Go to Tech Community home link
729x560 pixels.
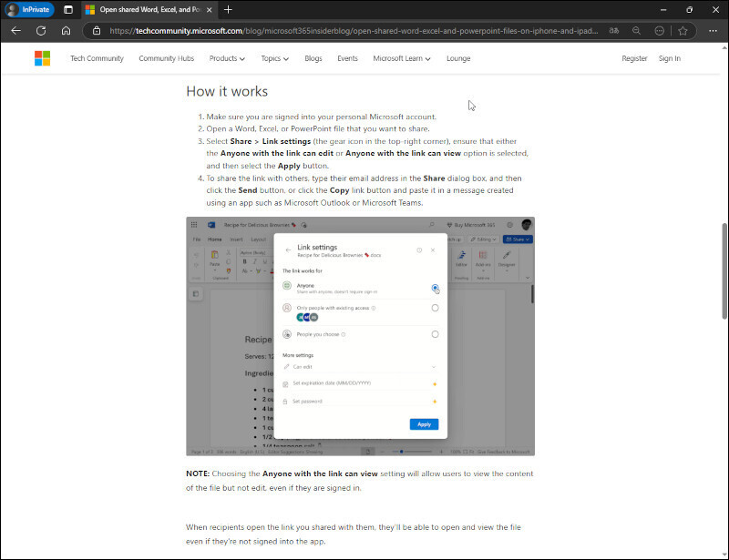pyautogui.click(x=98, y=58)
